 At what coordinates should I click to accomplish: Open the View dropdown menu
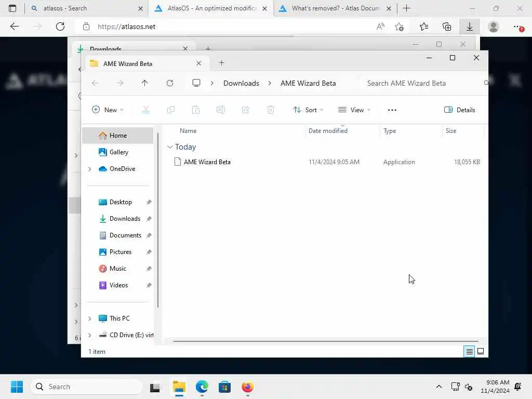[x=354, y=110]
